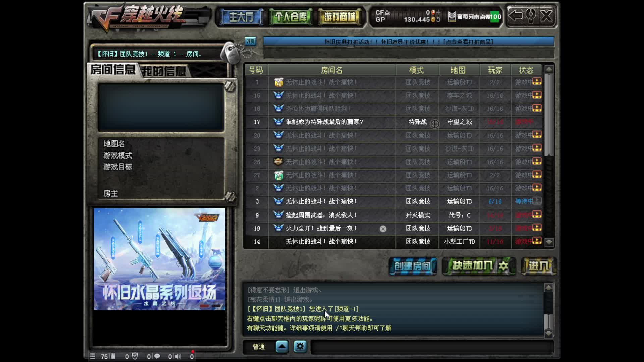The image size is (644, 362).
Task: Open the list menu icon in bottom-left bar
Action: [x=92, y=356]
